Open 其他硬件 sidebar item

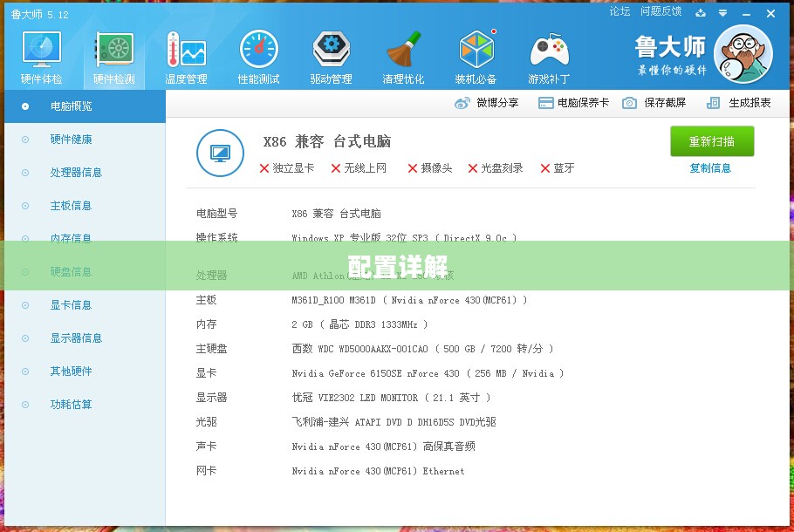tap(86, 372)
